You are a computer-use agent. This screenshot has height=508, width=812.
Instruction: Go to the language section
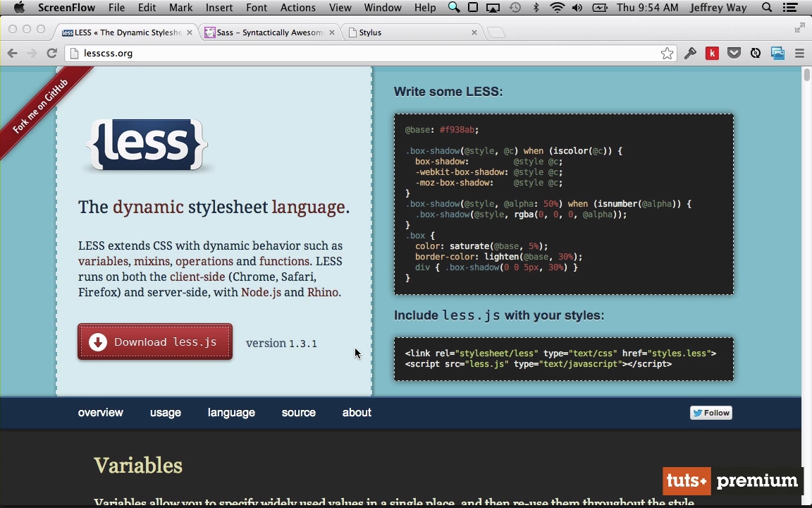[231, 413]
